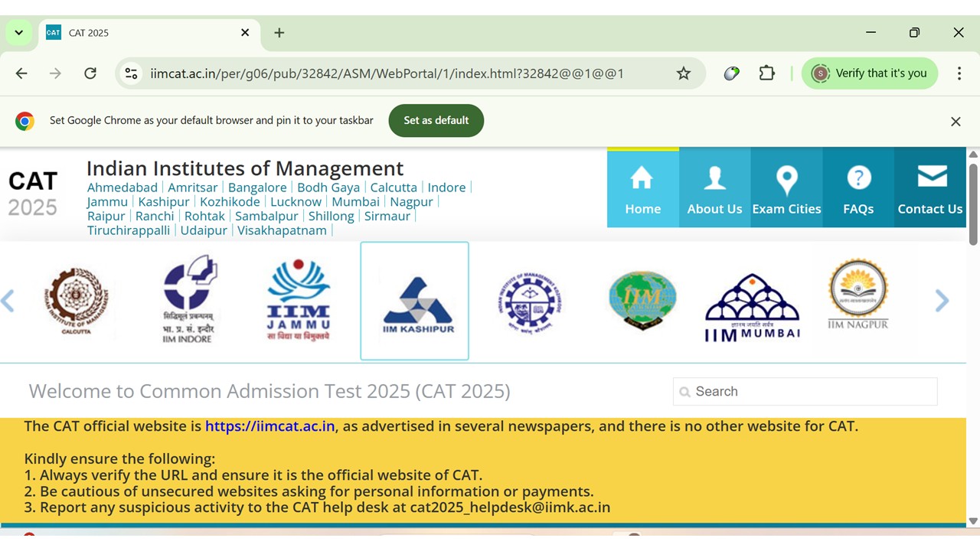Open Chrome three-dot menu
Viewport: 980px width, 551px height.
(959, 73)
